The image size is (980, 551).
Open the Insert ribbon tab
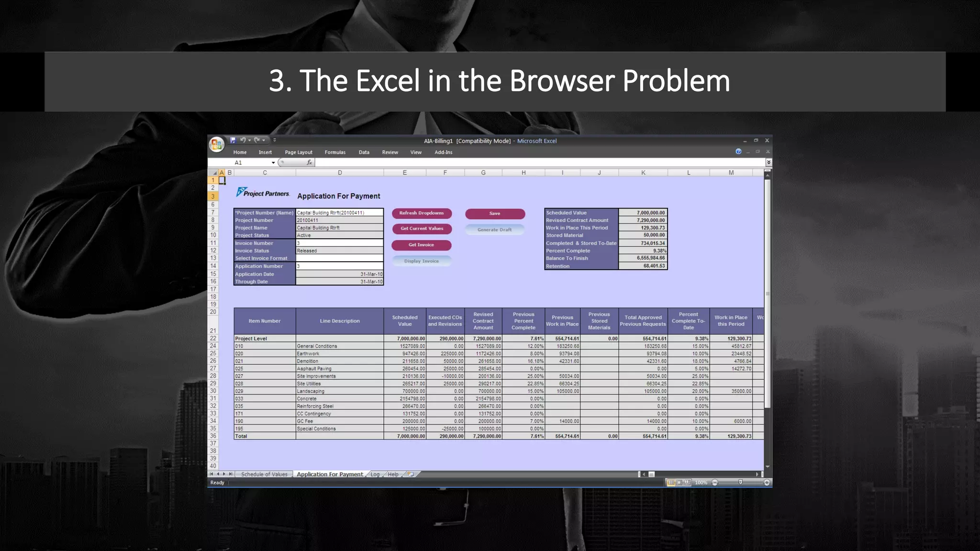[265, 152]
